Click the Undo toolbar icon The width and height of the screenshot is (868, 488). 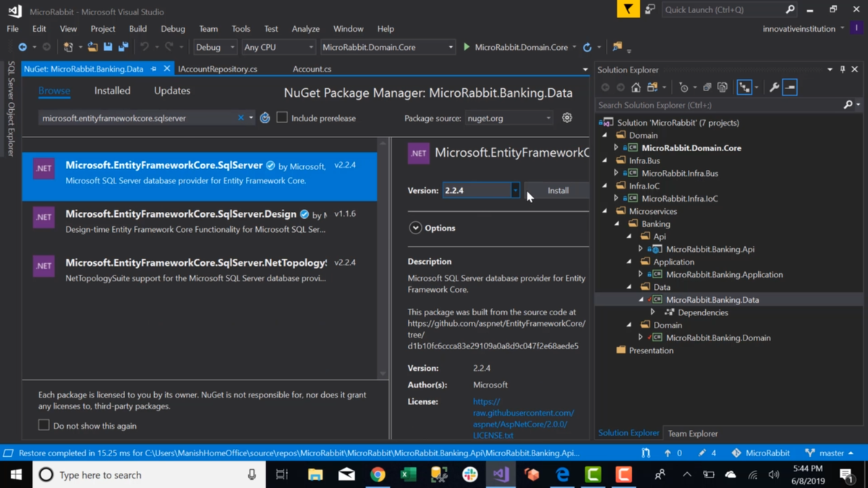pyautogui.click(x=145, y=47)
